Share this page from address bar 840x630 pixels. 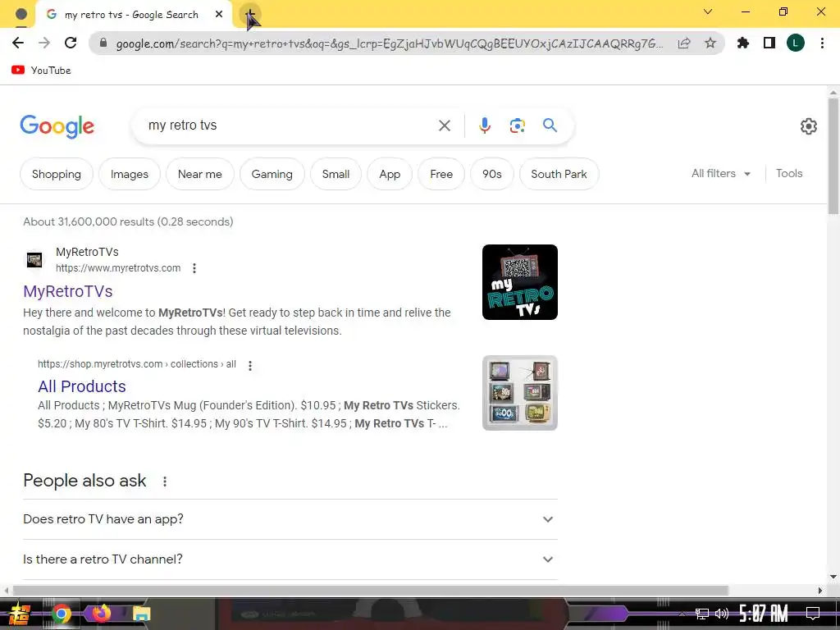tap(684, 43)
